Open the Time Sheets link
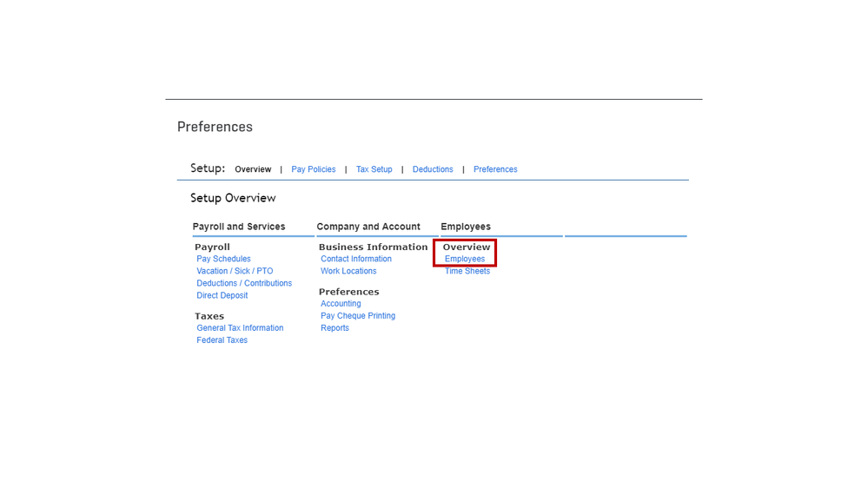Screen dimensions: 868x488 coord(467,271)
